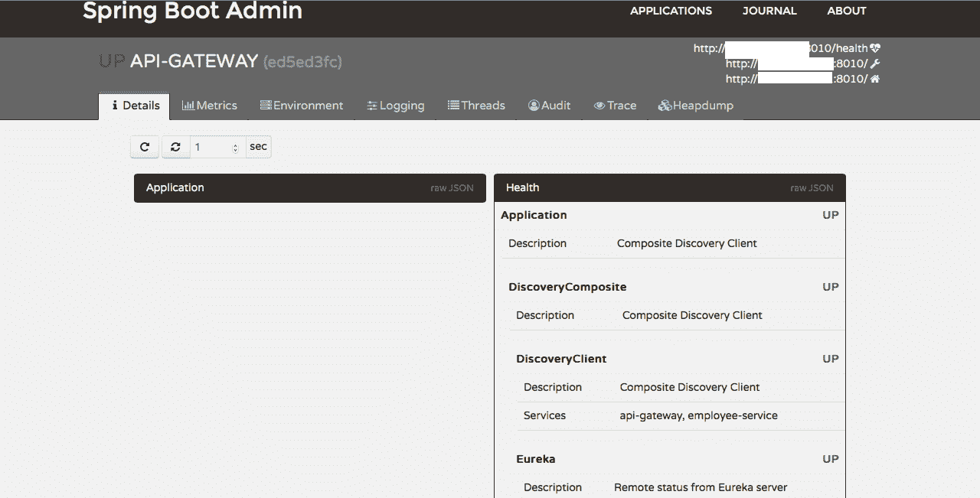Click the application id ed5ed3fc

[x=302, y=62]
